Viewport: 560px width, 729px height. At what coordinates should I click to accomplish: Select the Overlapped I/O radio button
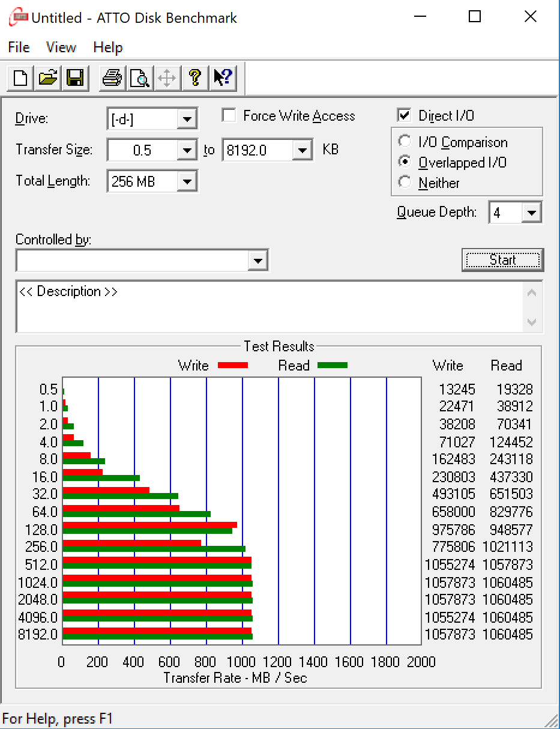coord(405,162)
